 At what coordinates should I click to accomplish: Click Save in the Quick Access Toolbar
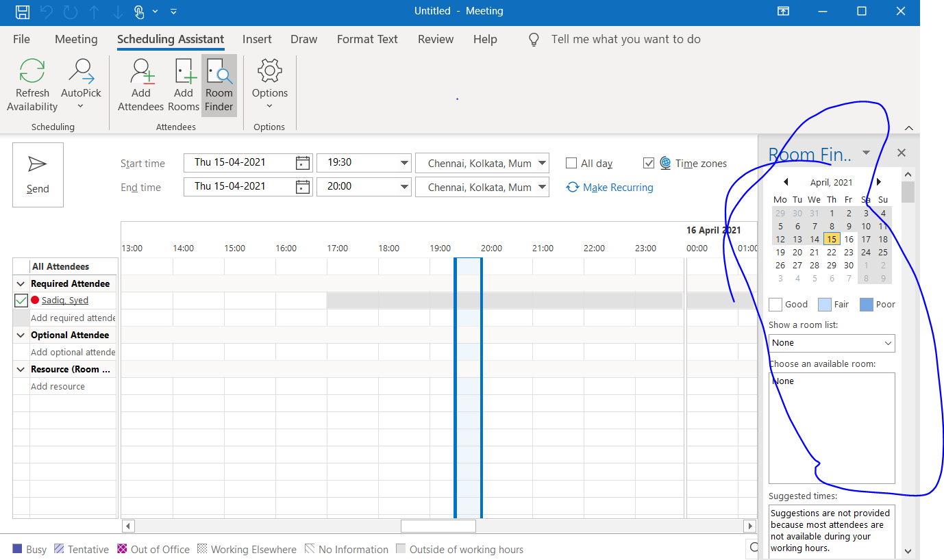(21, 12)
